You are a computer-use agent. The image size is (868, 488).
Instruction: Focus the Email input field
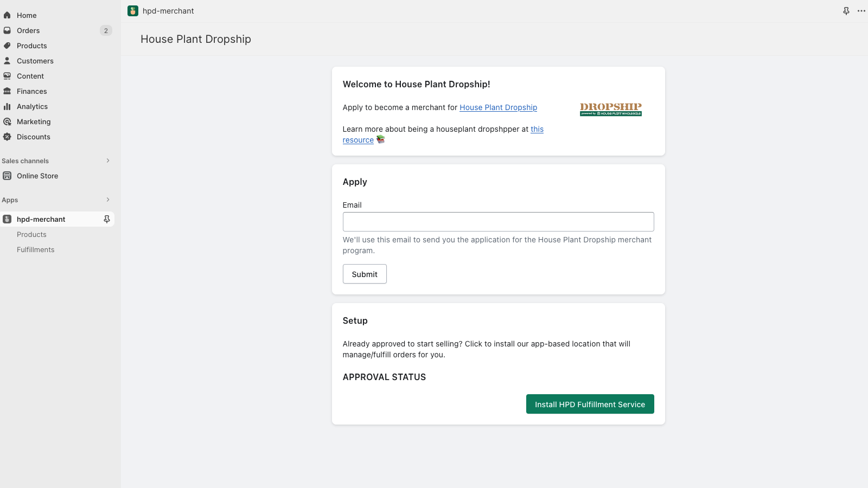499,222
